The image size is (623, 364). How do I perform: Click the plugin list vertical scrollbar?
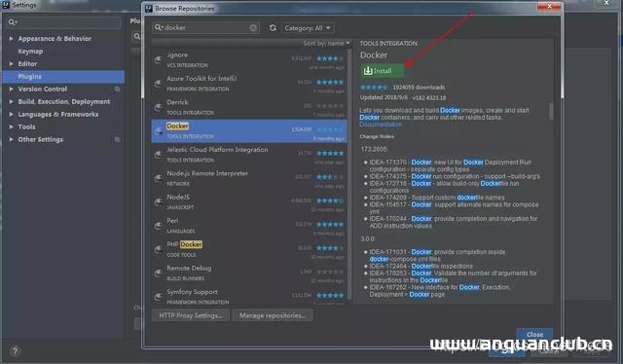(349, 175)
